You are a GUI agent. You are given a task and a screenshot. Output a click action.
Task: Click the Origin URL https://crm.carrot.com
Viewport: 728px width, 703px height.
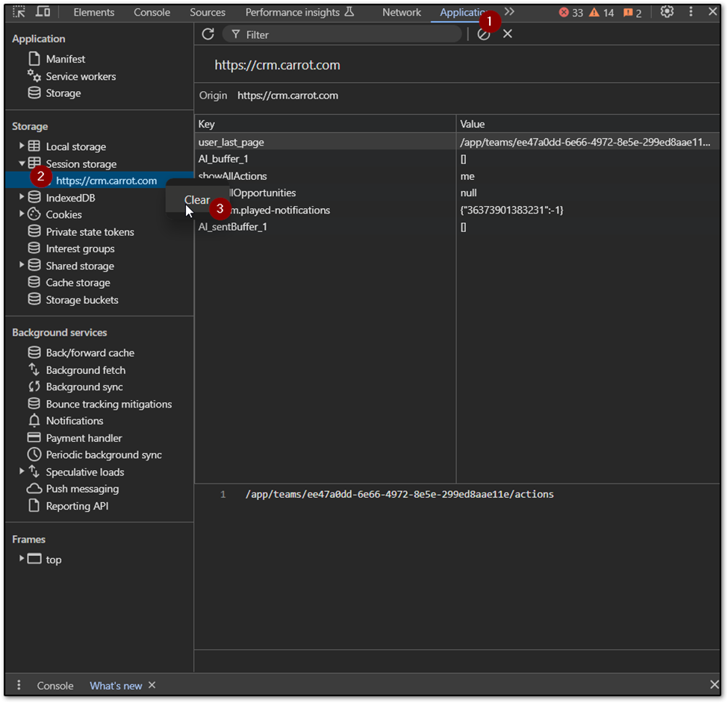288,96
